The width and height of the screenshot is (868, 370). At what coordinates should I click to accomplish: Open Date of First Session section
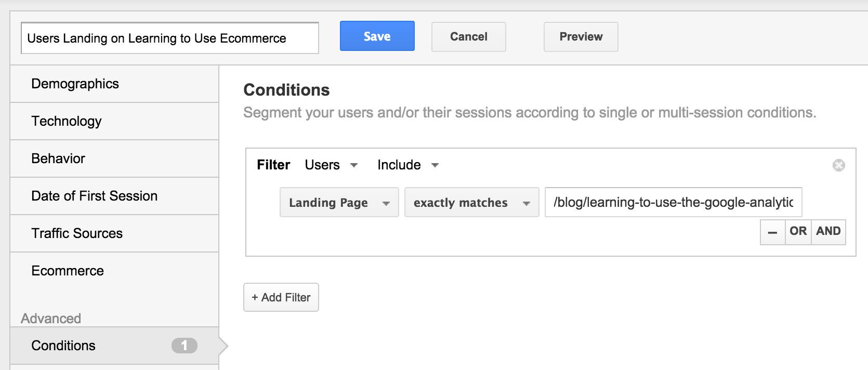(x=114, y=196)
